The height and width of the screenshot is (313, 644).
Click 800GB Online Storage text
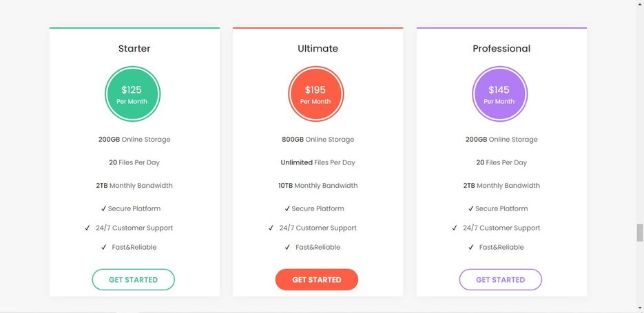point(318,140)
